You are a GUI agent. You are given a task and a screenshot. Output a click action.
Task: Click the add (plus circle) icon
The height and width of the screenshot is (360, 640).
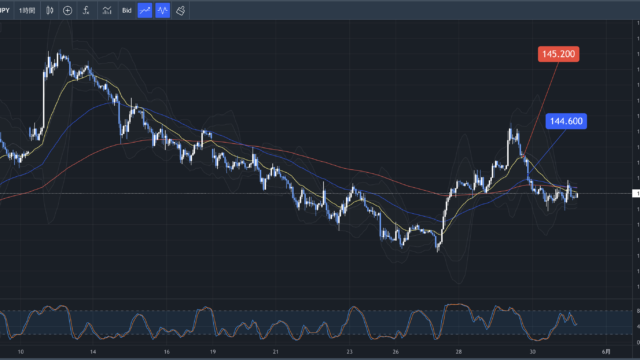[x=68, y=10]
